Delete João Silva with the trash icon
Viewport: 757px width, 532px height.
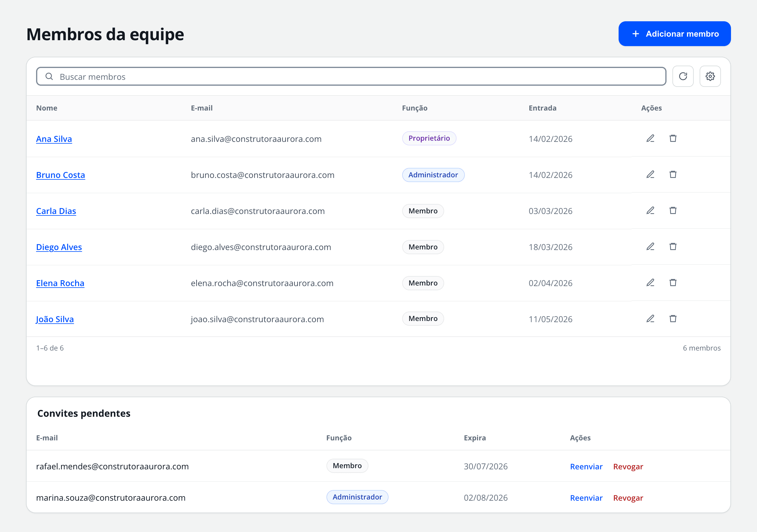tap(673, 319)
